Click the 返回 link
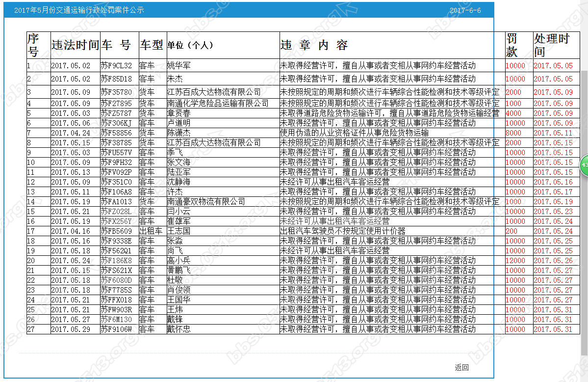 (460, 367)
